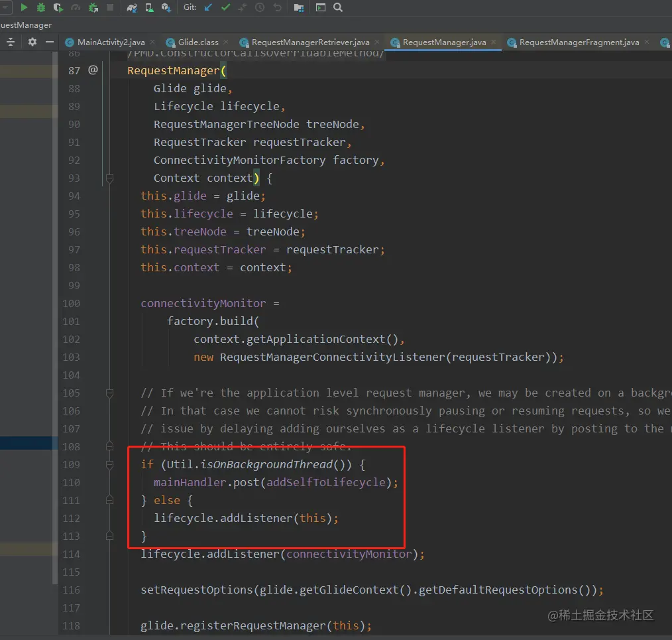Viewport: 672px width, 640px height.
Task: Stop the running process square icon
Action: 110,7
